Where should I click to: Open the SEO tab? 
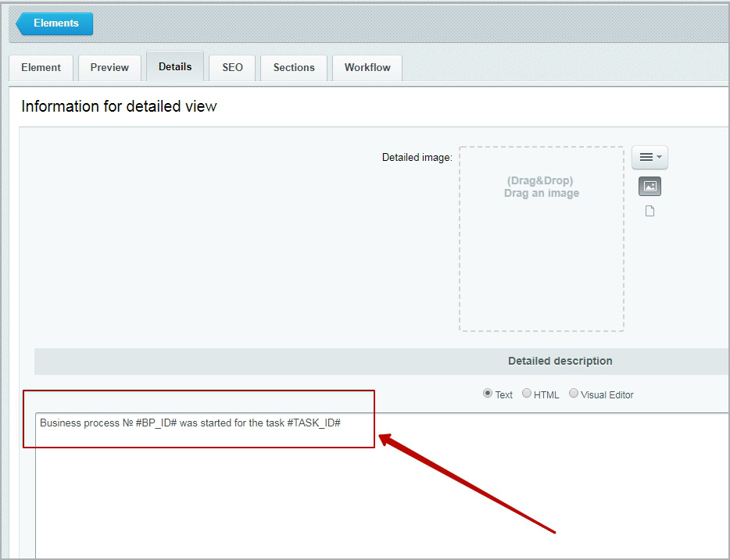[232, 68]
